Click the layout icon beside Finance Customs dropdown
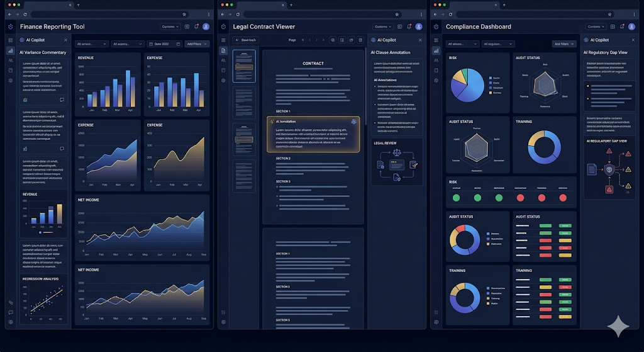Viewport: 644px width, 352px height. [187, 26]
